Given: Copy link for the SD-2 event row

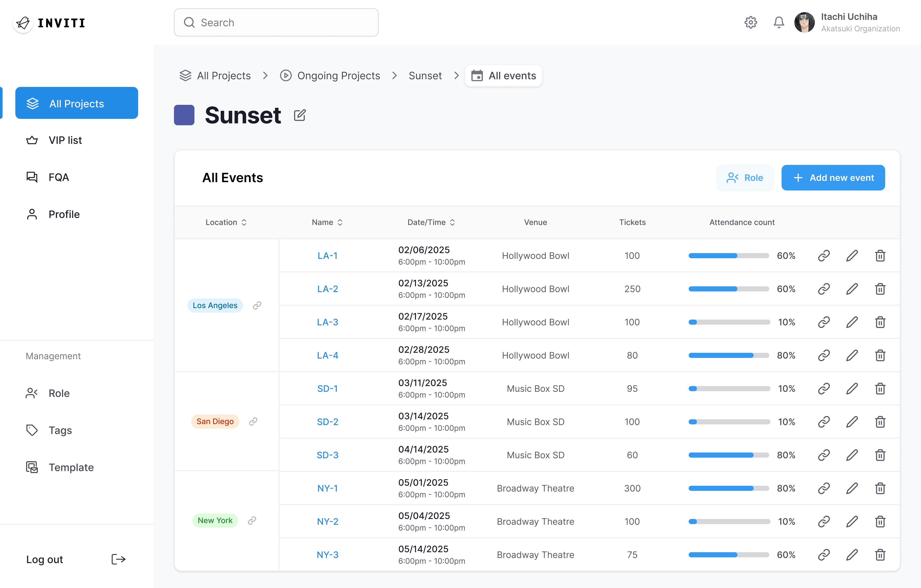Looking at the screenshot, I should [824, 422].
